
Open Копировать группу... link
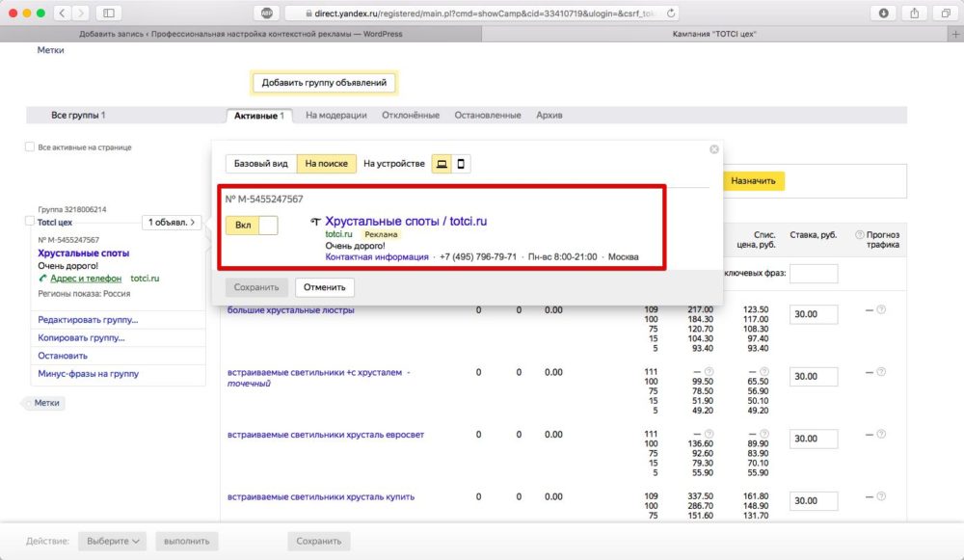tap(81, 337)
